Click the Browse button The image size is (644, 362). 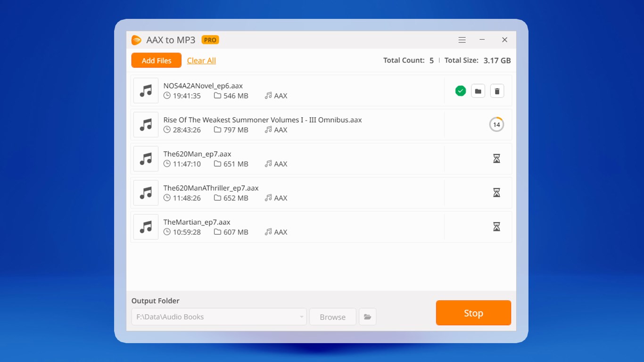tap(332, 317)
